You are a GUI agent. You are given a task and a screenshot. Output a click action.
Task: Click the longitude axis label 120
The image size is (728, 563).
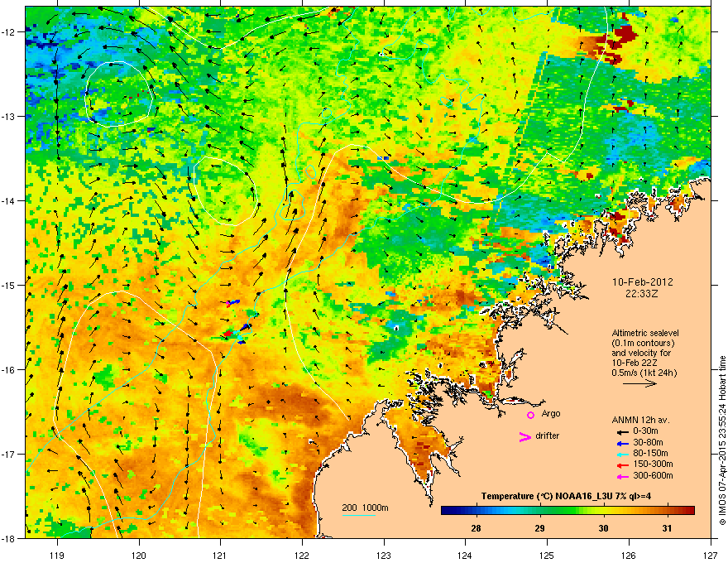pos(139,555)
